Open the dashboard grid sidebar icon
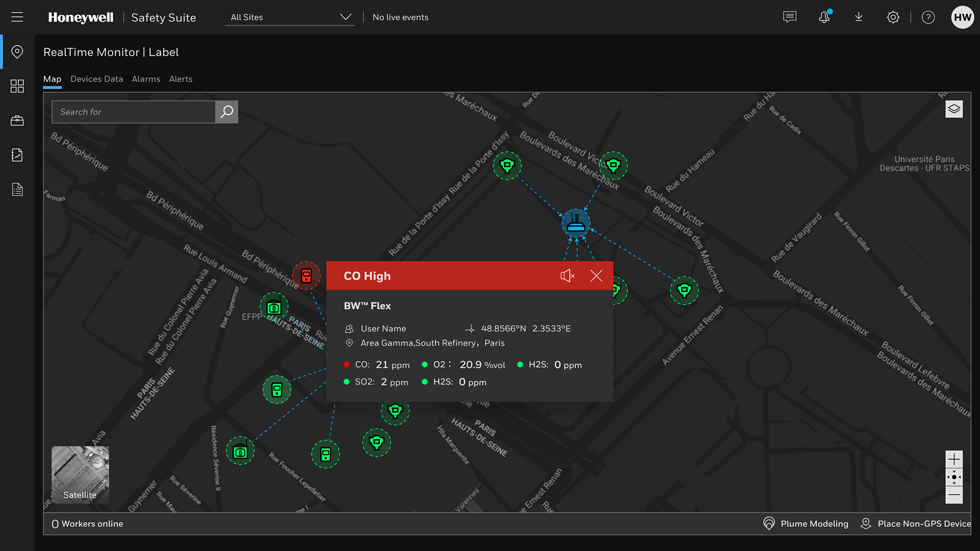Screen dimensions: 980x551 (17, 86)
